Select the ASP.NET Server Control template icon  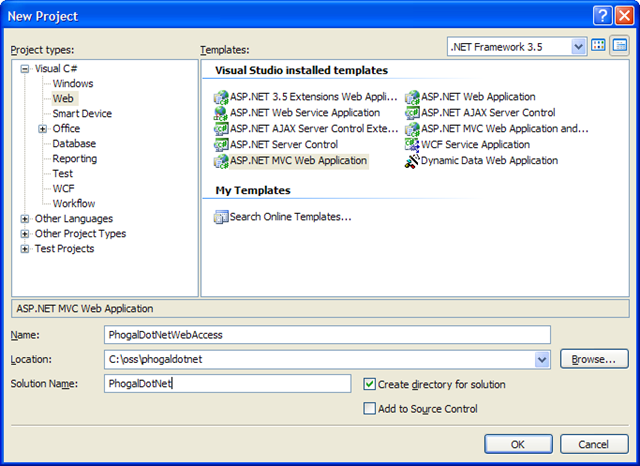pyautogui.click(x=222, y=145)
